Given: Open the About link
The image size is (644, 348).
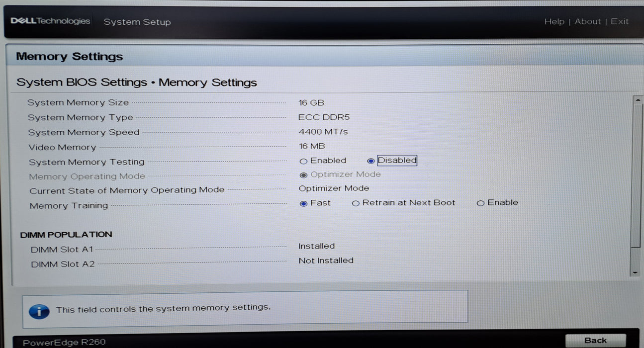Looking at the screenshot, I should pyautogui.click(x=588, y=21).
